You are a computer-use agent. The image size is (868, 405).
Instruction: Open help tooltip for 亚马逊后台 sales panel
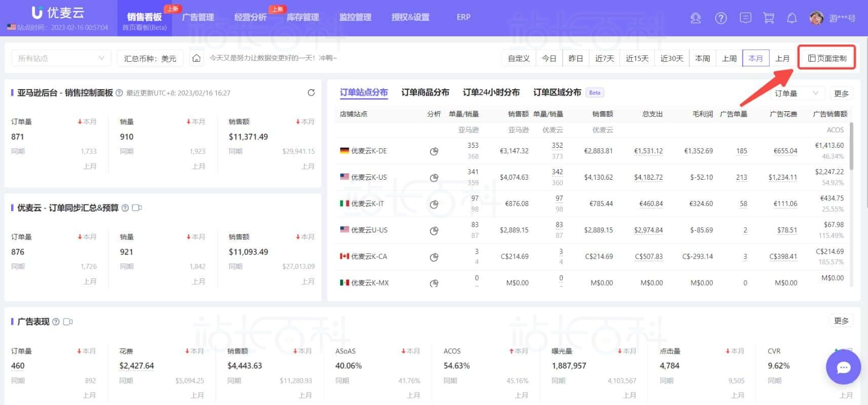click(120, 93)
